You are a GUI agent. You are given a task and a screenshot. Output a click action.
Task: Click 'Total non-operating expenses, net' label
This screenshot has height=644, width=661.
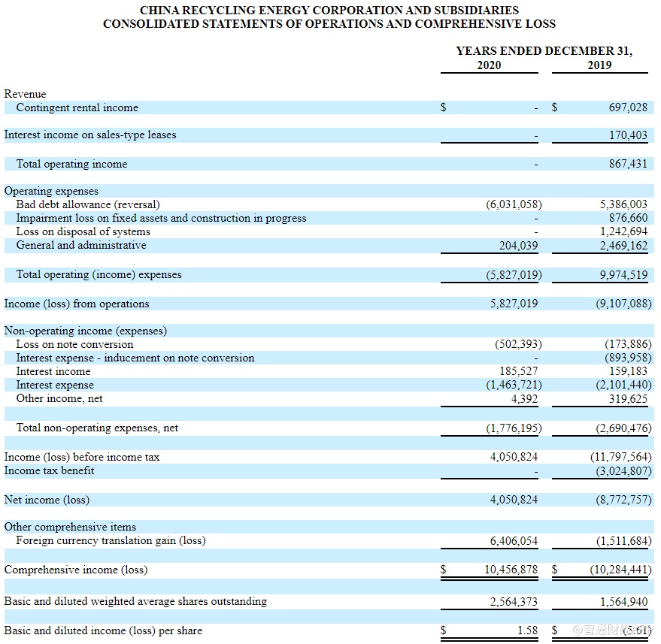[97, 428]
